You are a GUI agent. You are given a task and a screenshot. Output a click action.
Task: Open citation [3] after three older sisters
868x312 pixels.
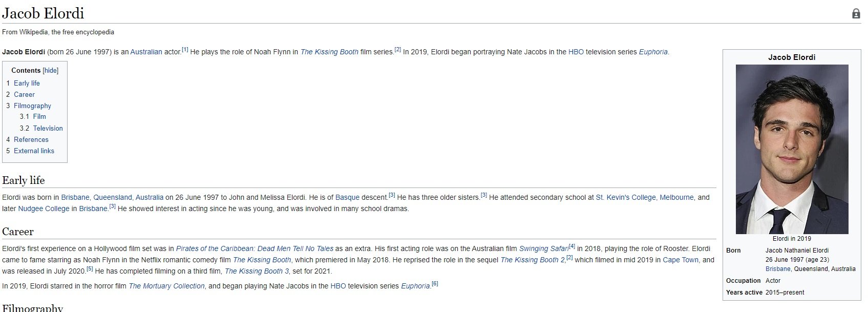pos(483,195)
